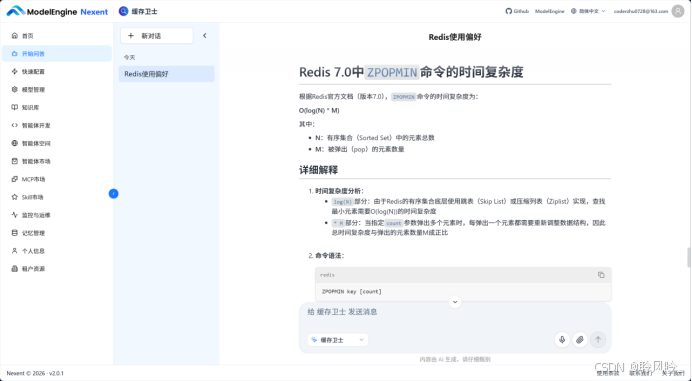Viewport: 692px width, 381px height.
Task: Click the microphone voice input button
Action: 562,340
